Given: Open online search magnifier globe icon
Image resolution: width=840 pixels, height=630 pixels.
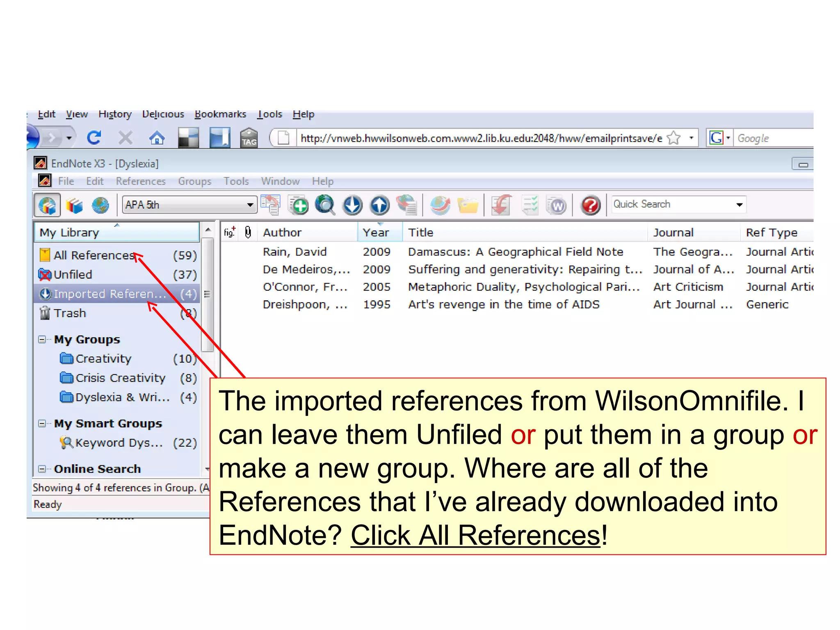Looking at the screenshot, I should 325,205.
